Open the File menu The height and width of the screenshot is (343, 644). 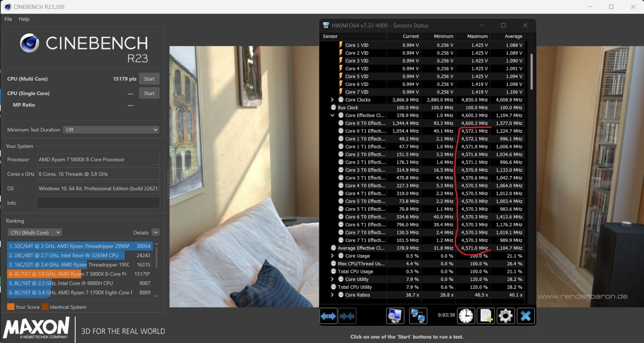8,19
